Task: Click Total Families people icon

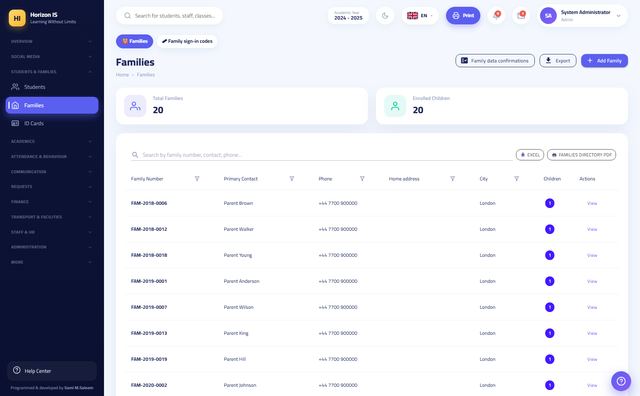Action: 135,106
